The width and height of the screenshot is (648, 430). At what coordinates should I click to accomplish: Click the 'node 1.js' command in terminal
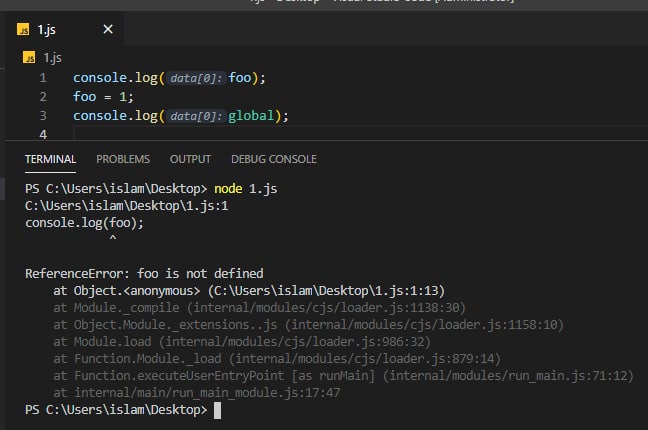245,189
